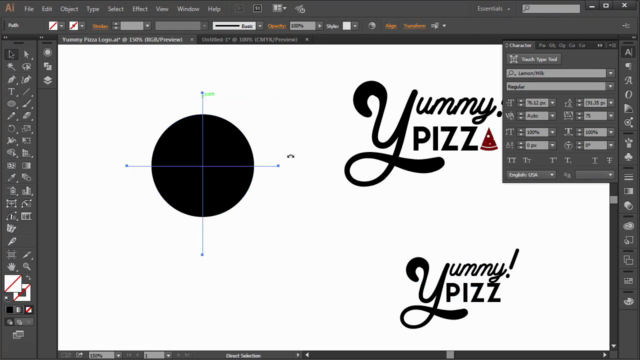Open the Paragraph panel icon in dock
The height and width of the screenshot is (360, 640).
(629, 66)
